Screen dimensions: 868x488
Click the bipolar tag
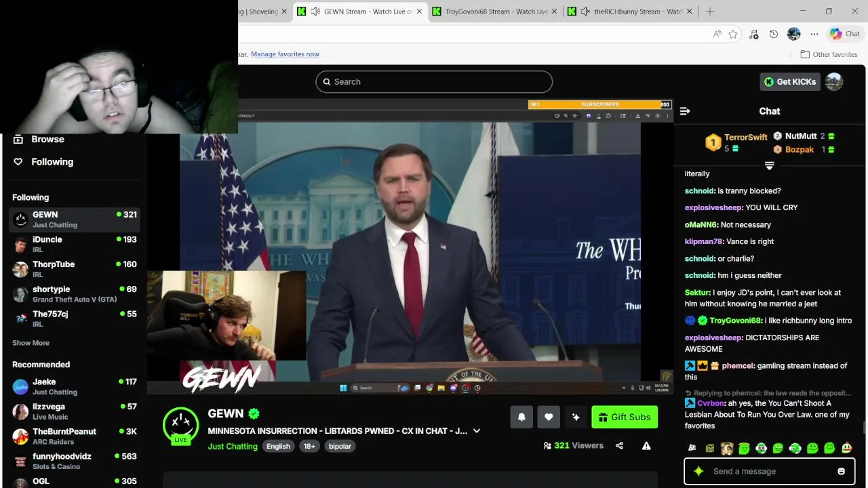tap(340, 446)
